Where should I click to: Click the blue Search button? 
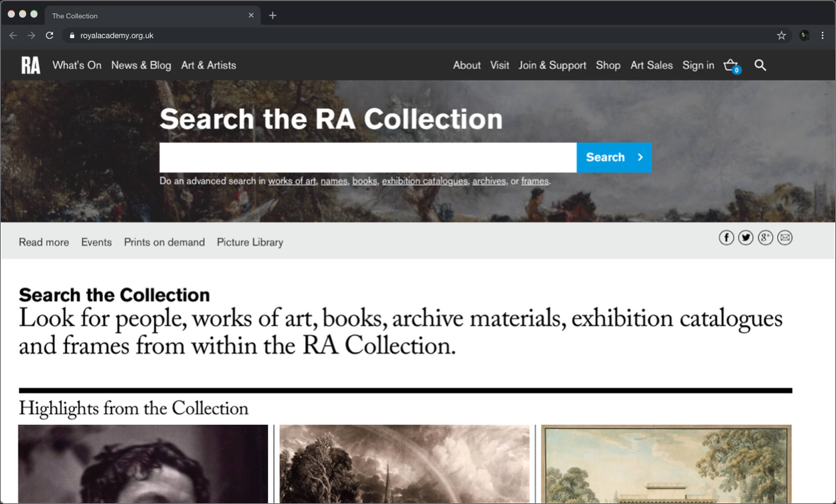(x=614, y=157)
